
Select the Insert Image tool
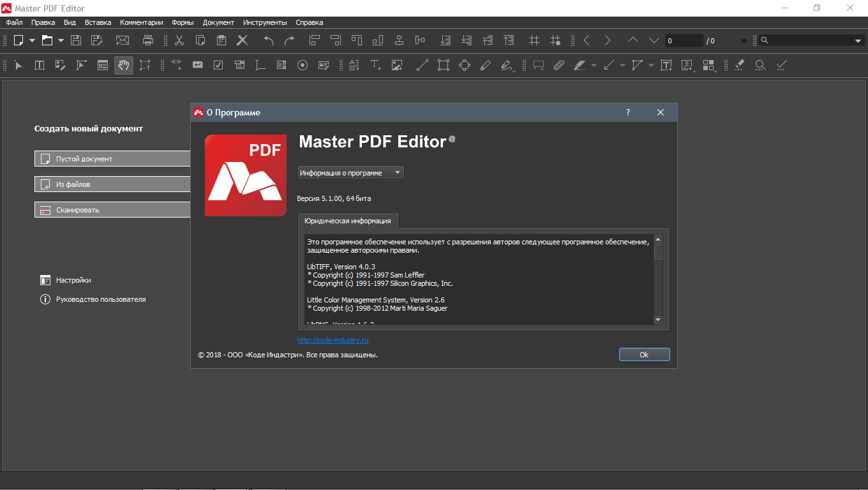397,65
